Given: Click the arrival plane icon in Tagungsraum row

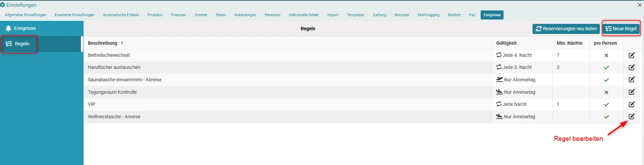Looking at the screenshot, I should click(x=500, y=92).
